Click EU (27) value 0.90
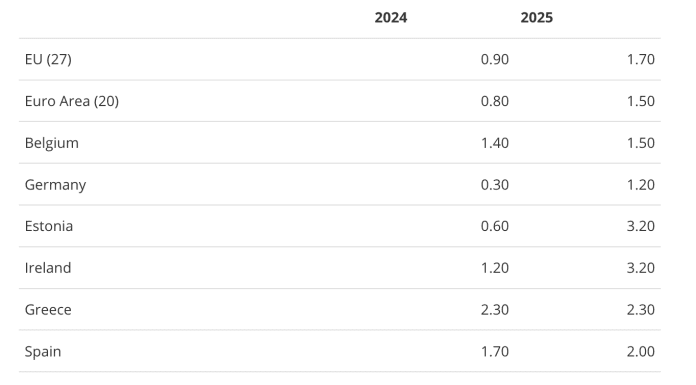 (x=495, y=60)
